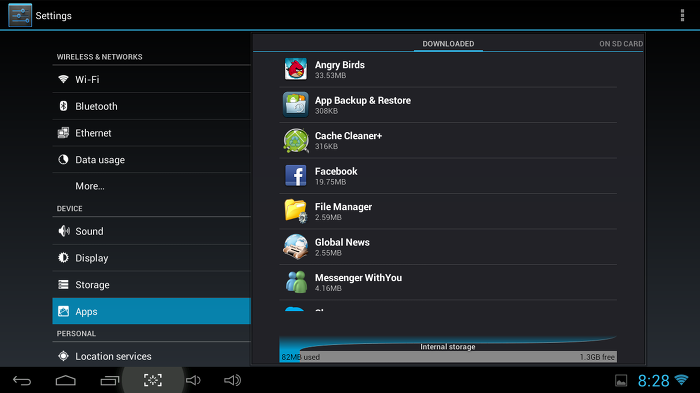
Task: Click the Cache Cleaner+ recycle icon
Action: tap(296, 140)
